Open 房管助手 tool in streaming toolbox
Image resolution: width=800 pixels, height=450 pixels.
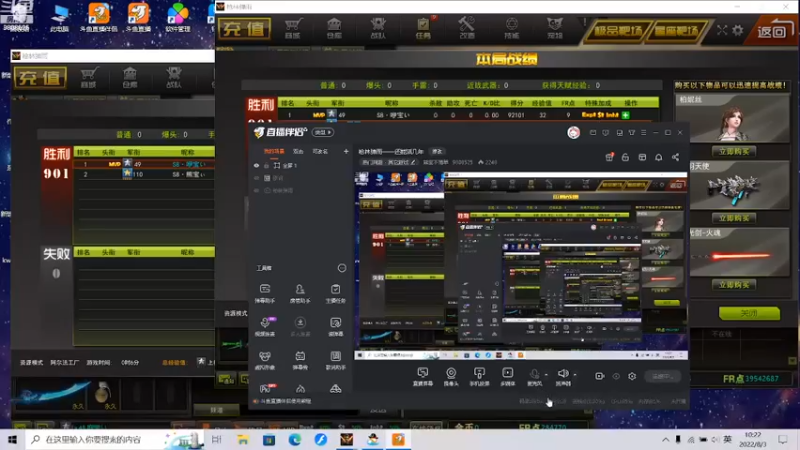click(x=300, y=293)
